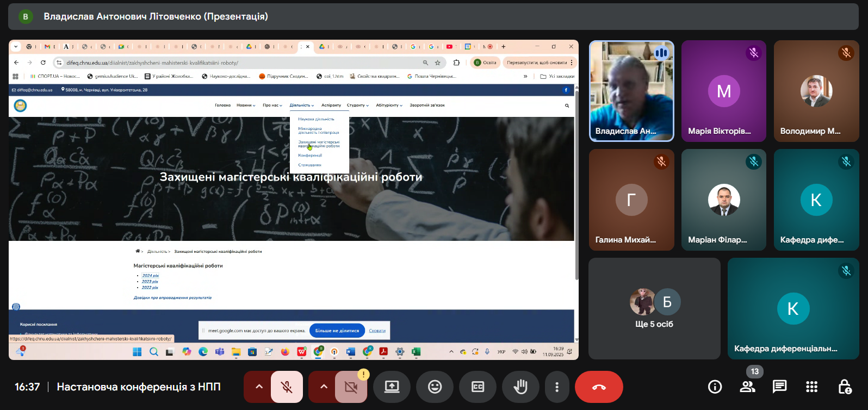Click Більше не ділитися stop sharing button
The height and width of the screenshot is (410, 868).
(337, 331)
